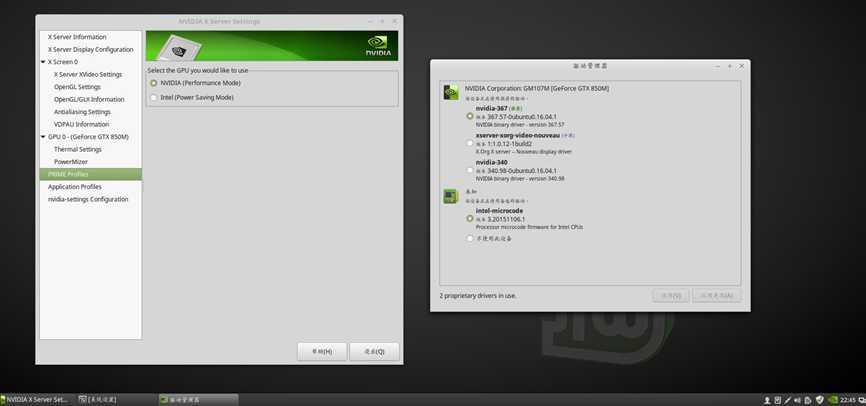Maximize the Driver Manager window

(x=729, y=66)
